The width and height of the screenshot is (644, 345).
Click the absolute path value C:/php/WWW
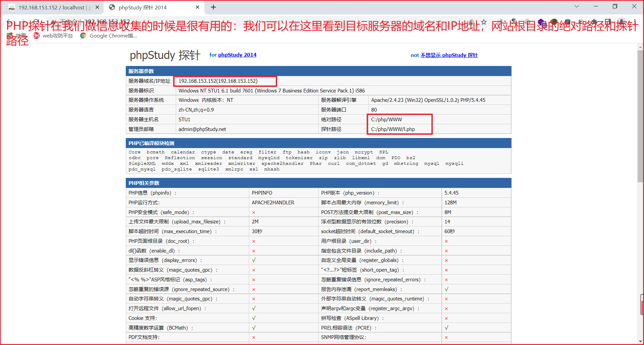[386, 120]
